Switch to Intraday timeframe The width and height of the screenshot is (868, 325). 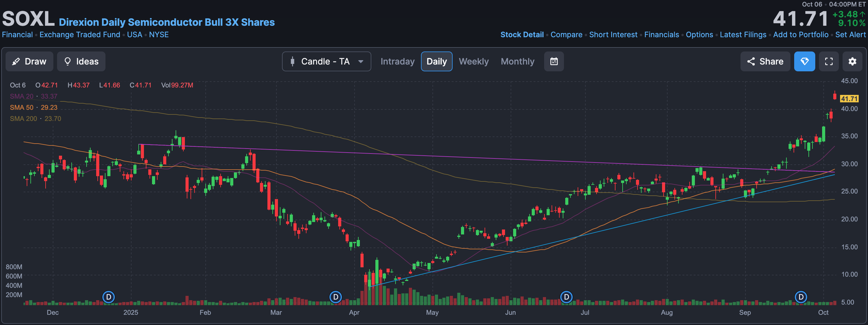397,61
